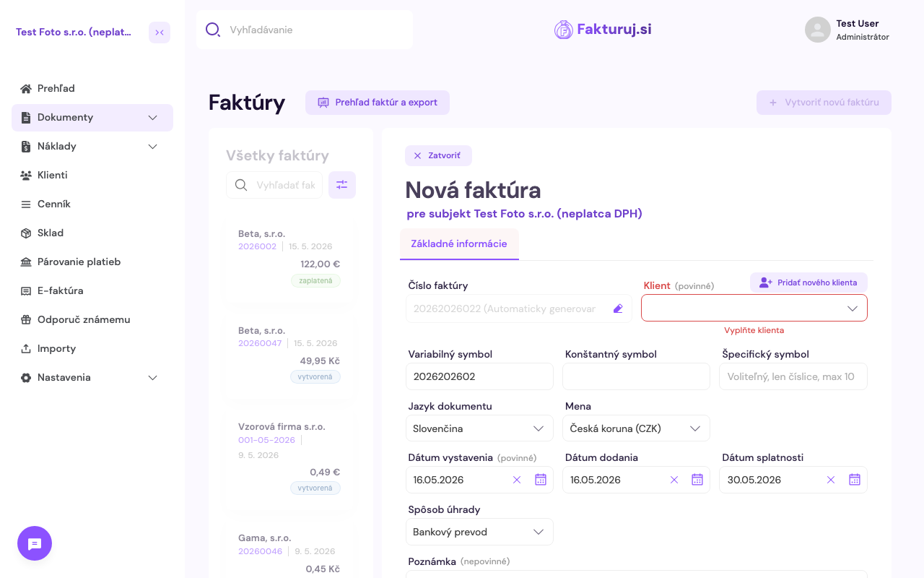Click Vytvoriť novú faktúru button
This screenshot has height=578, width=924.
click(824, 103)
